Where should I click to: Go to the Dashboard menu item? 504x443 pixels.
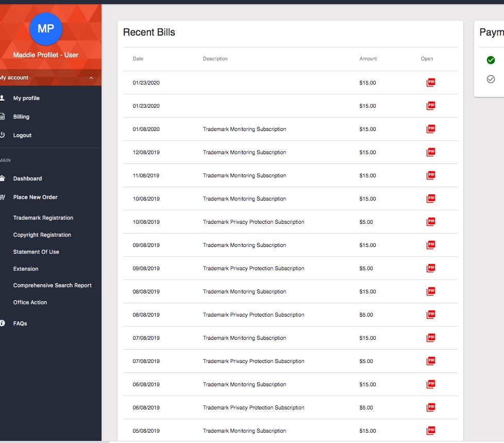pos(28,178)
